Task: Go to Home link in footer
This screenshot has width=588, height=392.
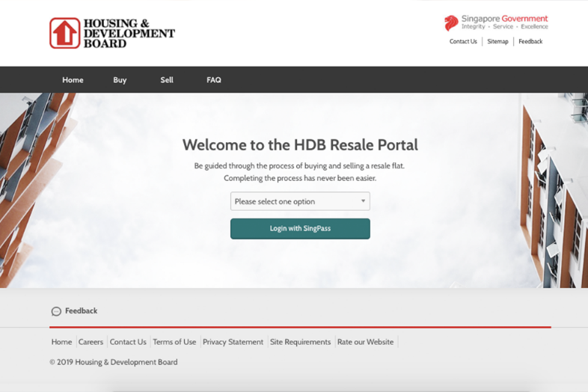Action: point(61,342)
